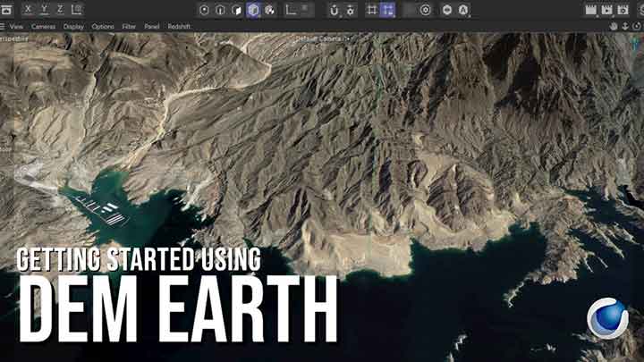The width and height of the screenshot is (644, 362).
Task: Click the dimmed icon beside the axis mode icon
Action: (x=305, y=9)
